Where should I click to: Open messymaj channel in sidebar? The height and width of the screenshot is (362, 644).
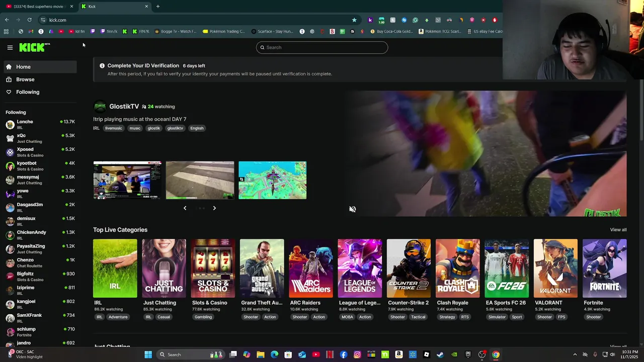pyautogui.click(x=39, y=179)
